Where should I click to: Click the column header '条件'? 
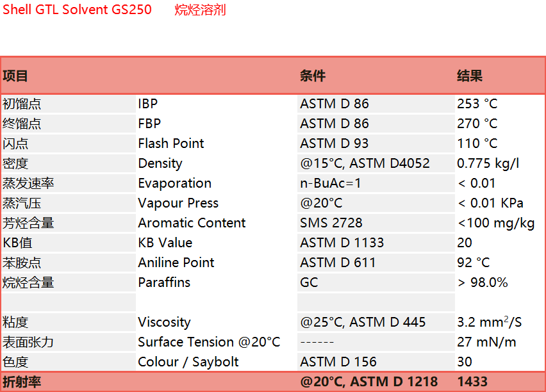click(313, 76)
